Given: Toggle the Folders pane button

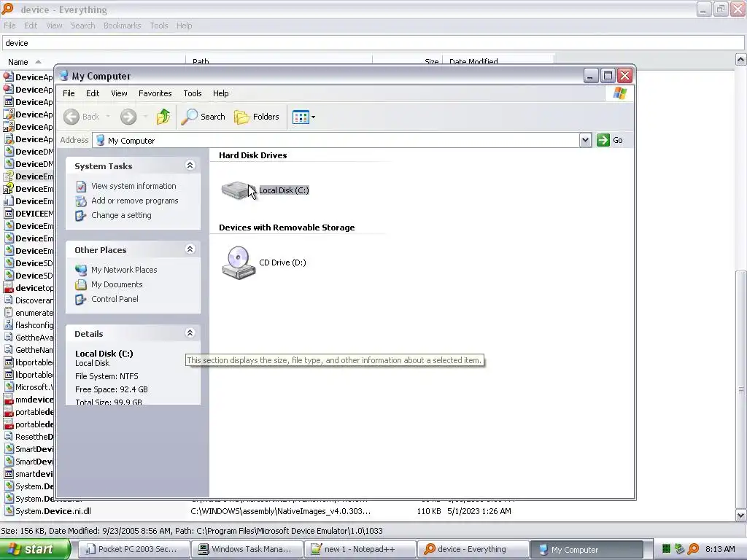Looking at the screenshot, I should pyautogui.click(x=257, y=117).
